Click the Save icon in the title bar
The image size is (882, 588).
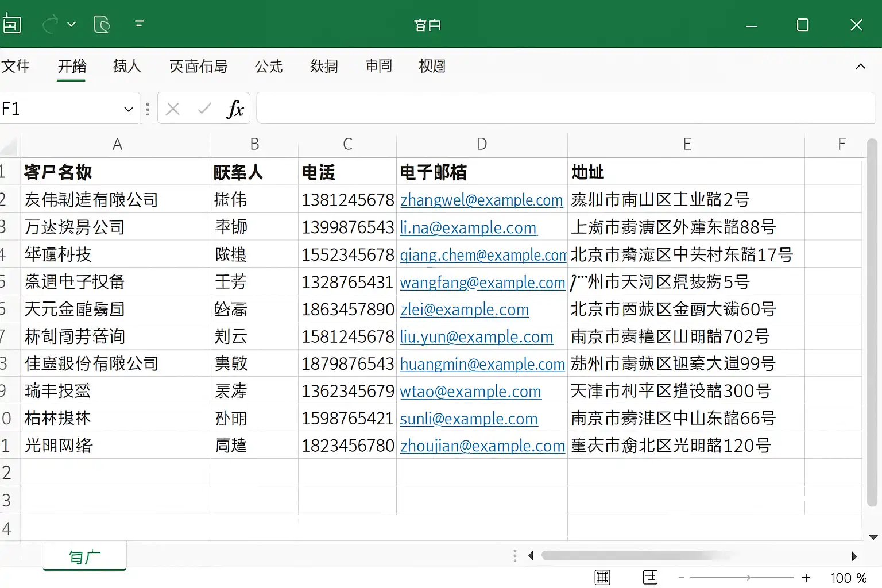click(11, 24)
